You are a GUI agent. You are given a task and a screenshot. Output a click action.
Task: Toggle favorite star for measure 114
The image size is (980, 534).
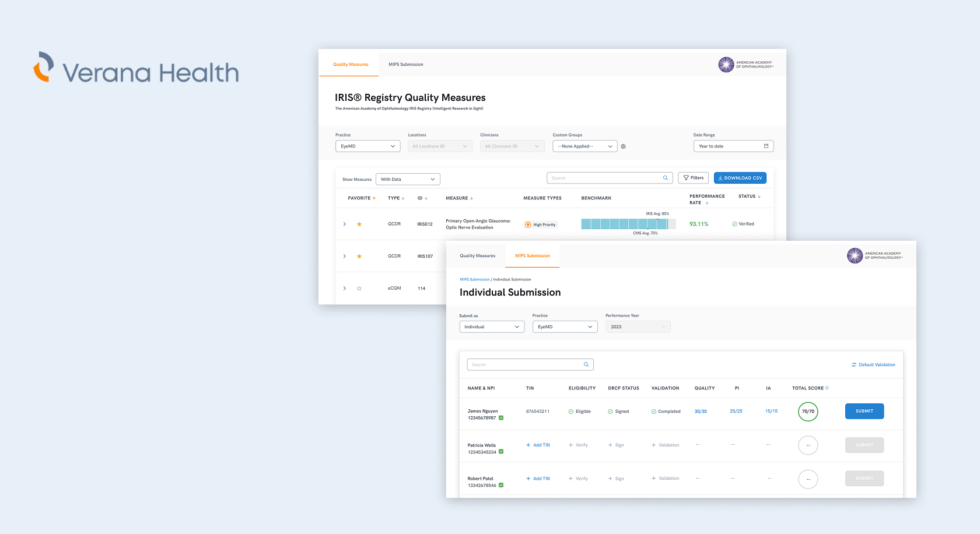click(359, 288)
